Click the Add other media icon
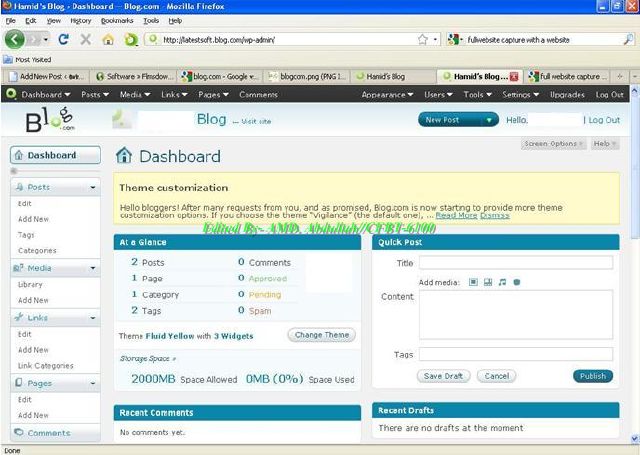This screenshot has width=640, height=455. 517,282
